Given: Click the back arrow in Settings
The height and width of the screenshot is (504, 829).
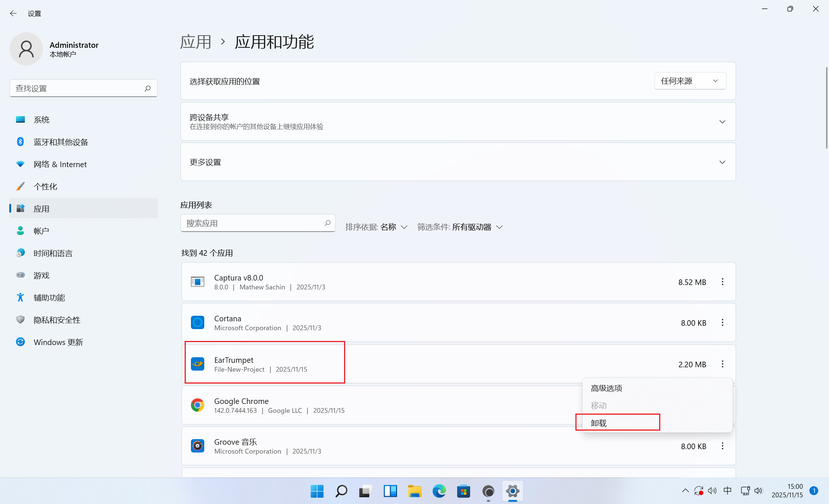Looking at the screenshot, I should pyautogui.click(x=13, y=14).
